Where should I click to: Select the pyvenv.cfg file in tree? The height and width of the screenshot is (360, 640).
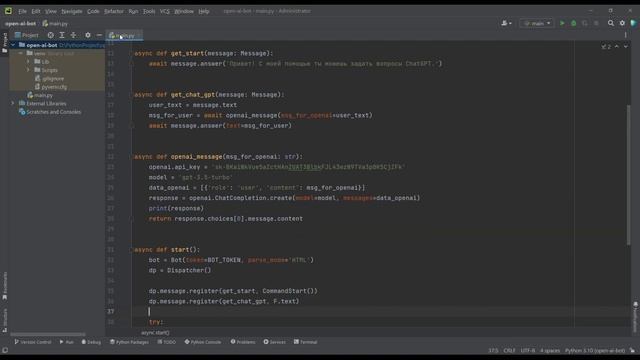point(51,87)
